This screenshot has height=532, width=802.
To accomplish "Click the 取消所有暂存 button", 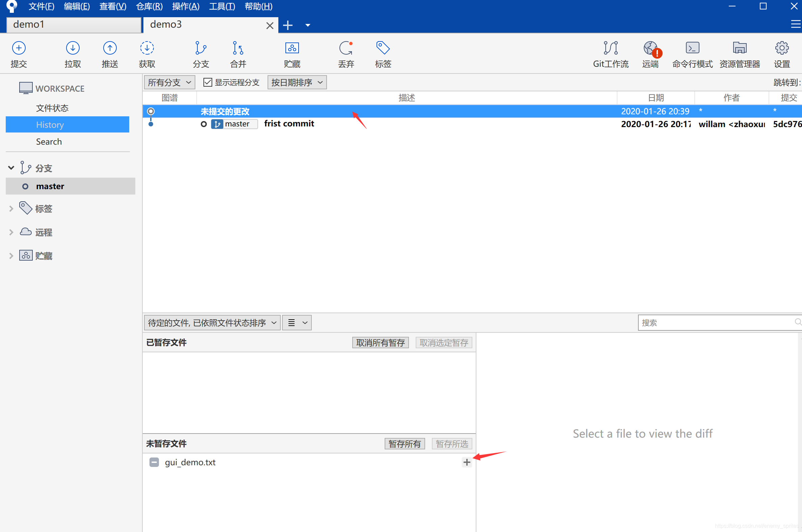I will coord(380,343).
